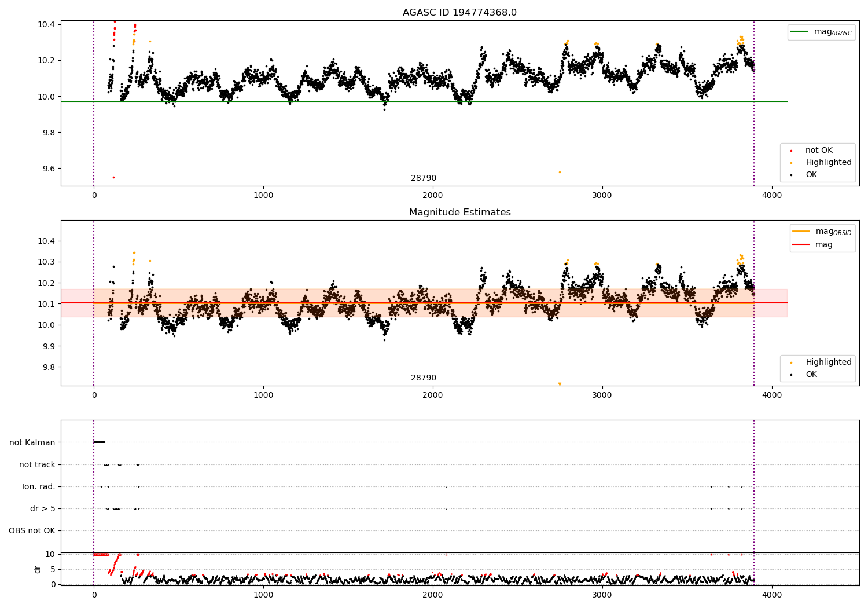Click the orange triangle marker at the Magnitude Estimates plot bottom
The height and width of the screenshot is (608, 868).
560,384
